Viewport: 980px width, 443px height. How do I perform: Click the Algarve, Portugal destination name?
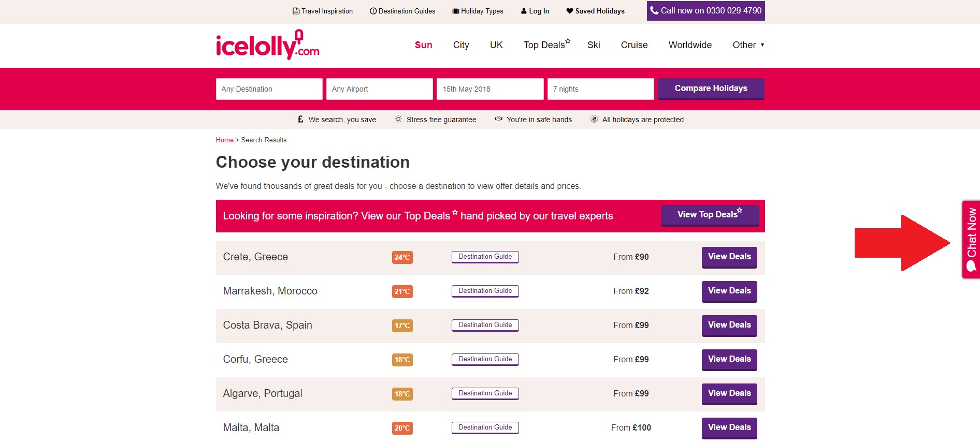(x=263, y=393)
